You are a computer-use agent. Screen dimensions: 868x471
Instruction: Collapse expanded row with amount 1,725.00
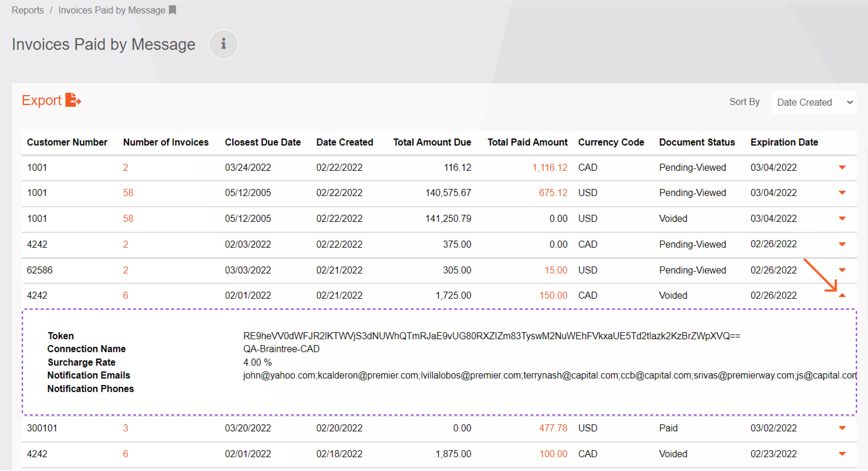coord(842,295)
